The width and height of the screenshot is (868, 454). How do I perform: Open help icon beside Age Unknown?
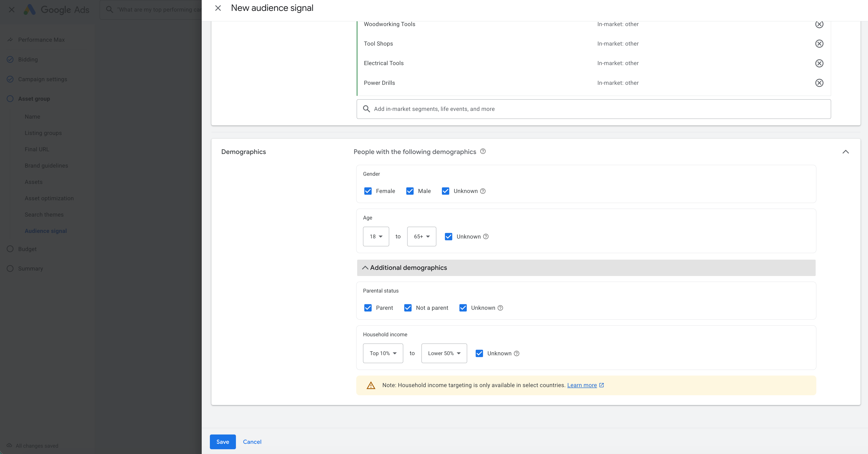[x=486, y=237]
